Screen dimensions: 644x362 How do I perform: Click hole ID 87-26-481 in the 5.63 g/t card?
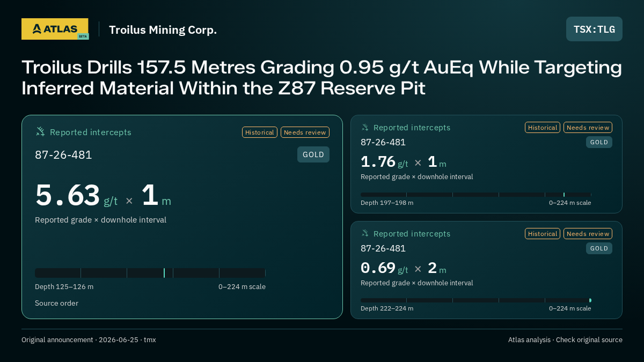coord(63,155)
